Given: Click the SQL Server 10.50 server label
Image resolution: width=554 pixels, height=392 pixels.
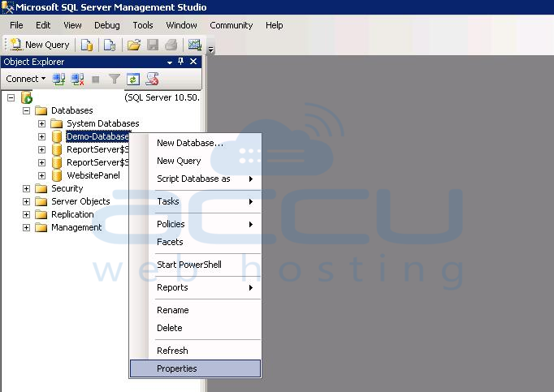Looking at the screenshot, I should (x=162, y=97).
